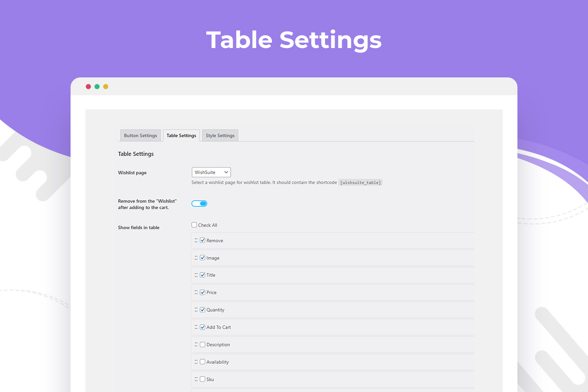
Task: Tick the Check All checkbox
Action: click(195, 225)
